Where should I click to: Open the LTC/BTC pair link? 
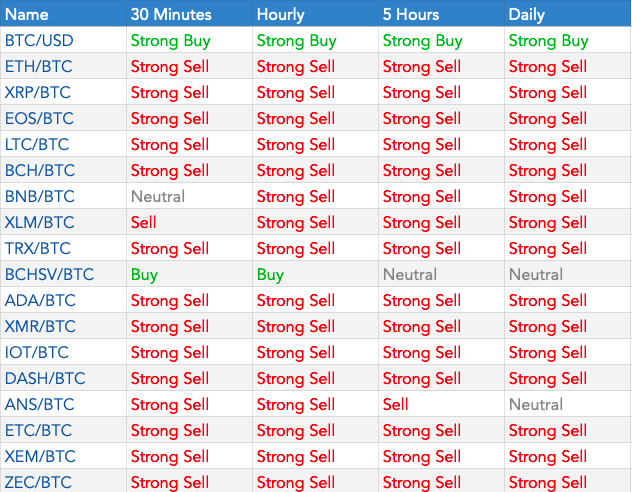38,145
